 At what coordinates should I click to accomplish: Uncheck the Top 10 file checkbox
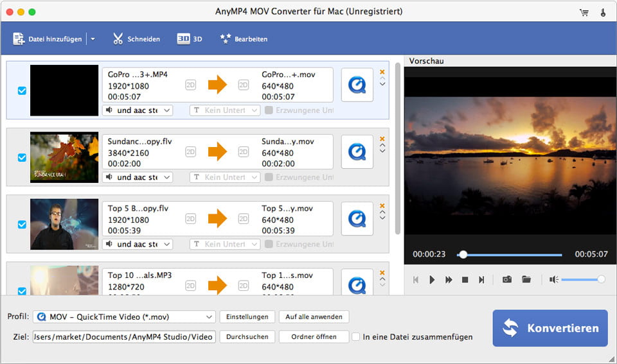(x=22, y=291)
